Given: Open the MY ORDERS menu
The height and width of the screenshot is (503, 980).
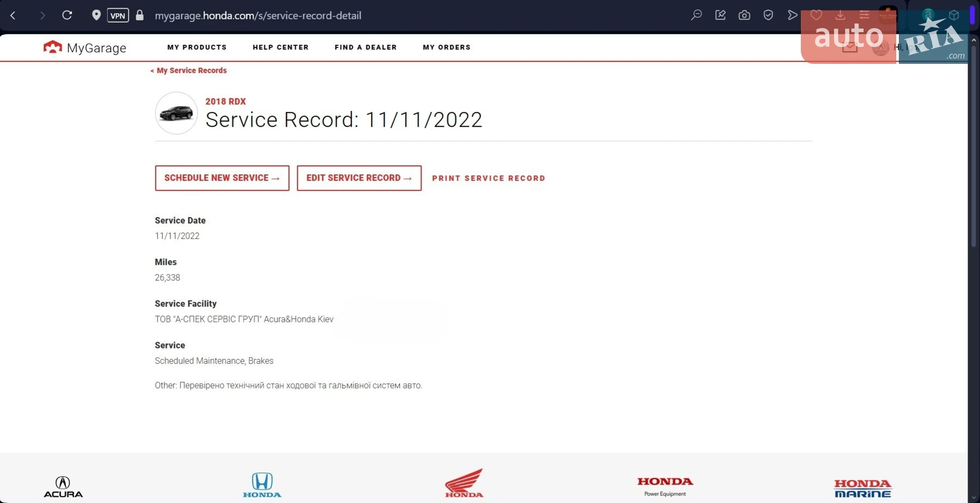Looking at the screenshot, I should 447,47.
